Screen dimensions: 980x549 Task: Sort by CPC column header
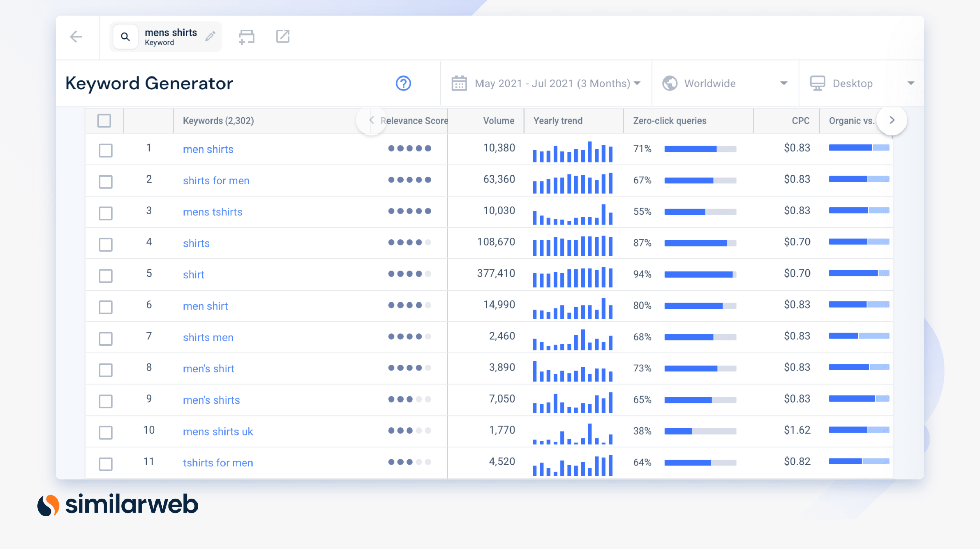click(800, 121)
